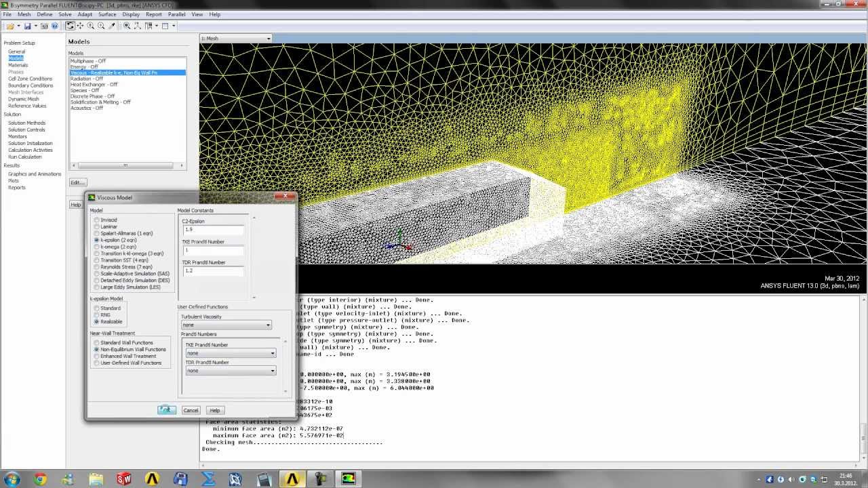Click the blue Help toolbar icon
868x488 pixels.
(55, 26)
